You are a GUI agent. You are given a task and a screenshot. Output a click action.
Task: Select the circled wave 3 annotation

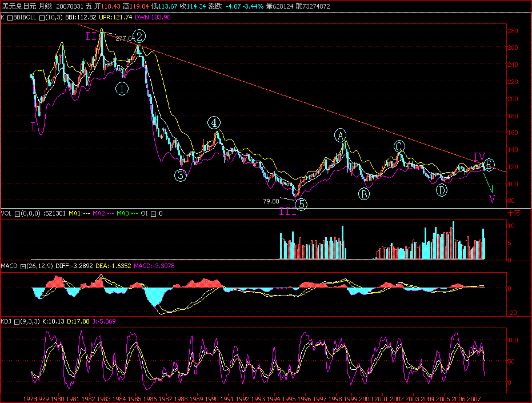click(x=181, y=175)
